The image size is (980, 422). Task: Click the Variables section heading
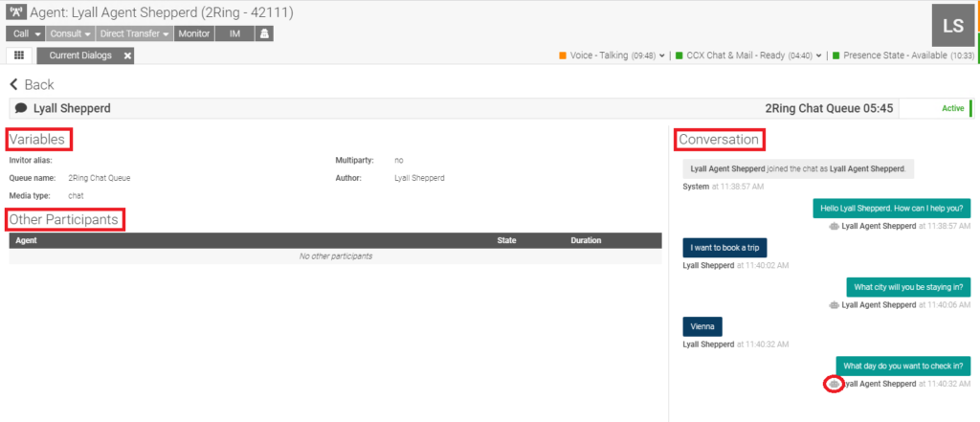coord(37,140)
